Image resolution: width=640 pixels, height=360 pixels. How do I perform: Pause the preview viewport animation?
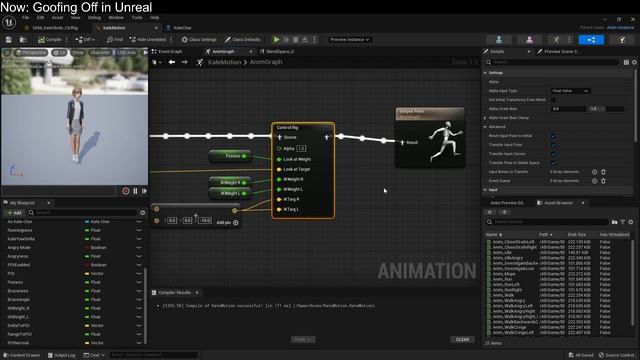point(135,191)
